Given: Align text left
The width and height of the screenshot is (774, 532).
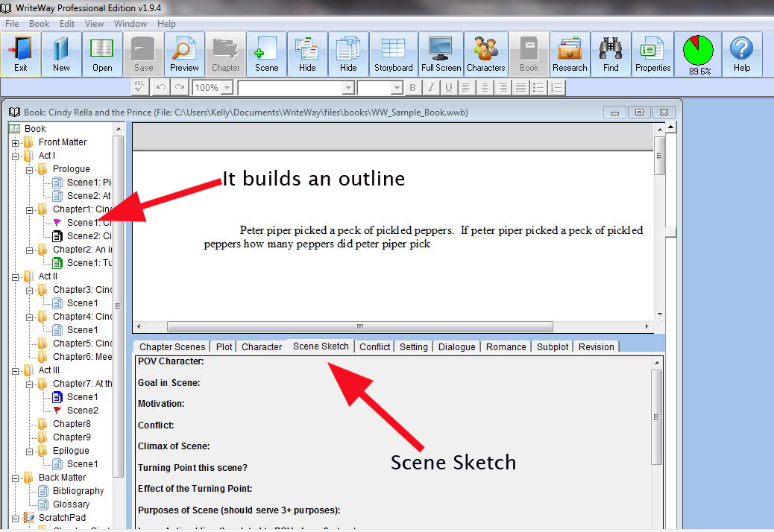Looking at the screenshot, I should tap(466, 88).
